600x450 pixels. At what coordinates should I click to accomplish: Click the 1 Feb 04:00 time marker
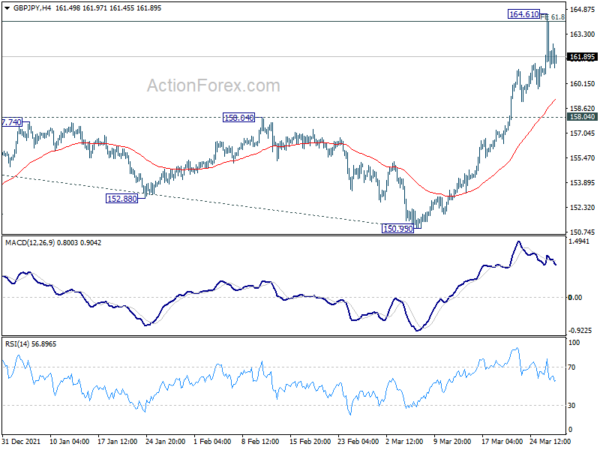[212, 441]
